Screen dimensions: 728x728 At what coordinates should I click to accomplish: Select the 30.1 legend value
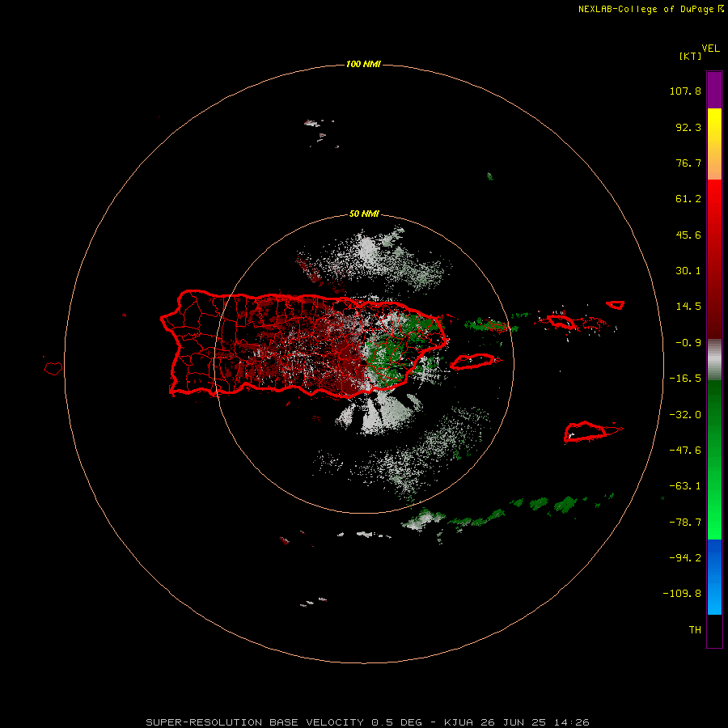pos(688,271)
